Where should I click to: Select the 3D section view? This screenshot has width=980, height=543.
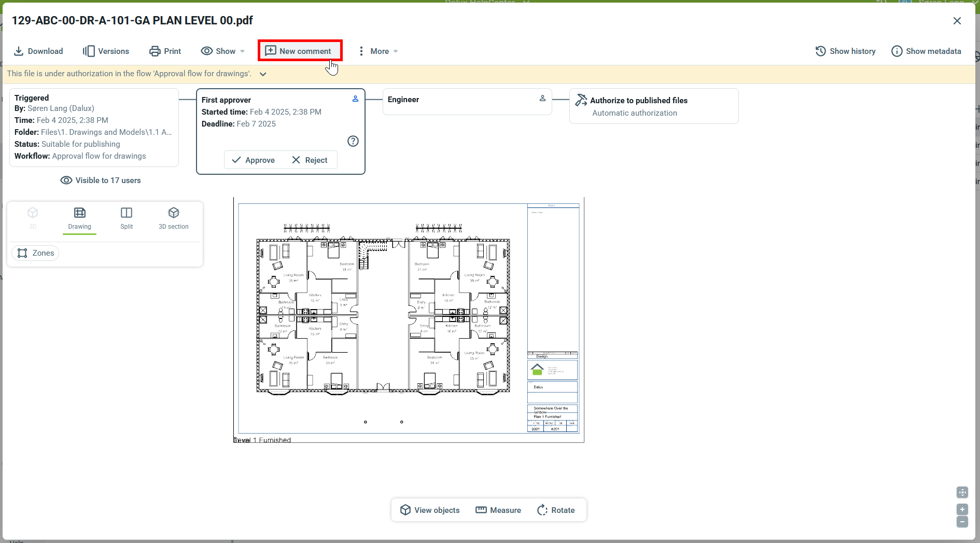[x=173, y=218]
